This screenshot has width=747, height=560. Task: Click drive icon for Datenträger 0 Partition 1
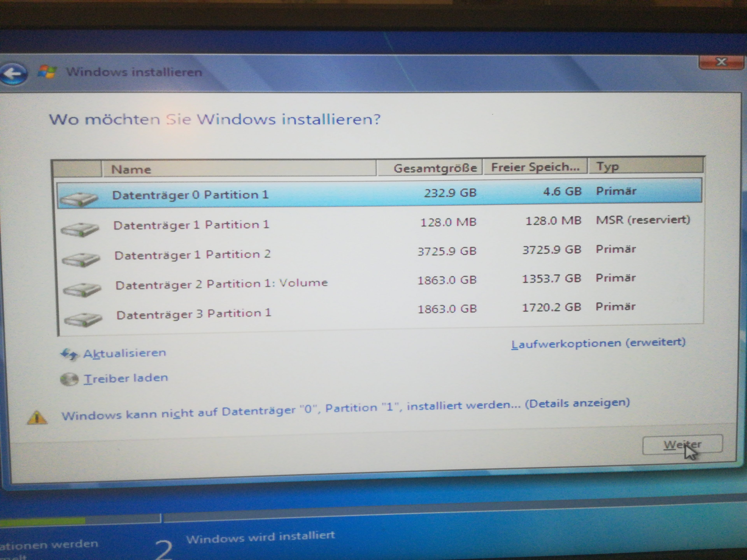(x=79, y=199)
